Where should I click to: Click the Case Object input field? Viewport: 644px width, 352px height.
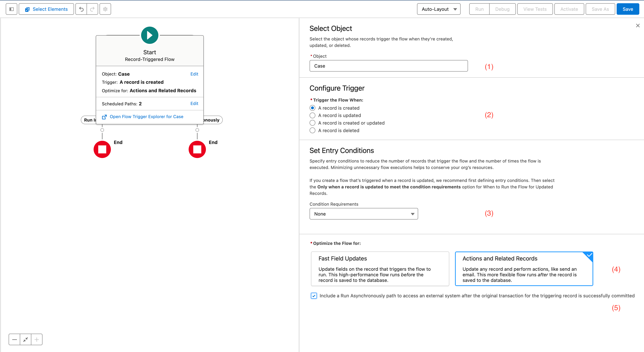(388, 66)
